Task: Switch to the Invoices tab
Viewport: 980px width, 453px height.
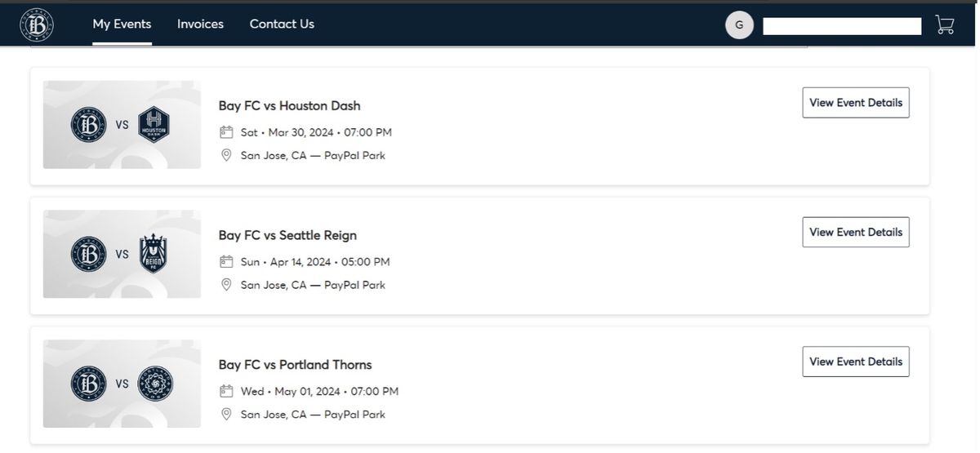Action: (x=200, y=24)
